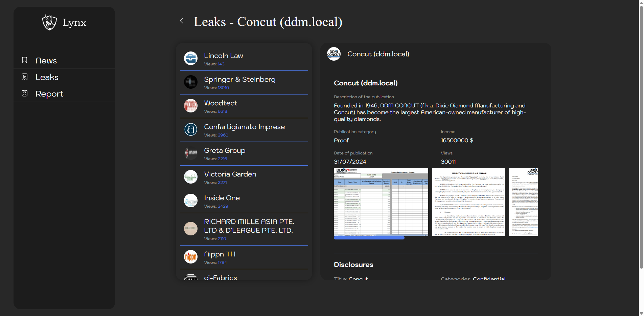Click the Woodtect red logo
The image size is (644, 316).
pos(191,106)
